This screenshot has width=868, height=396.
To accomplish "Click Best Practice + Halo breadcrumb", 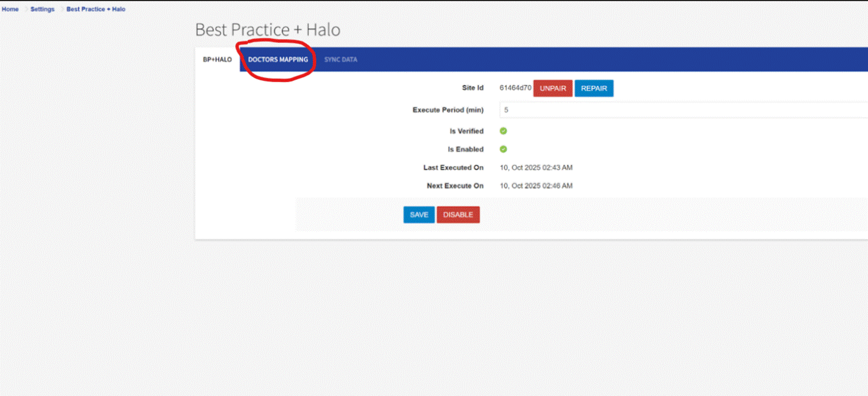I will 96,9.
